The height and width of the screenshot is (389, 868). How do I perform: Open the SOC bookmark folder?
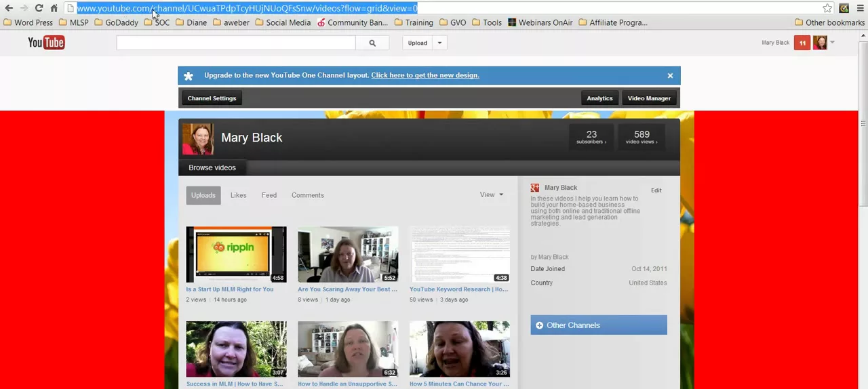tap(157, 22)
